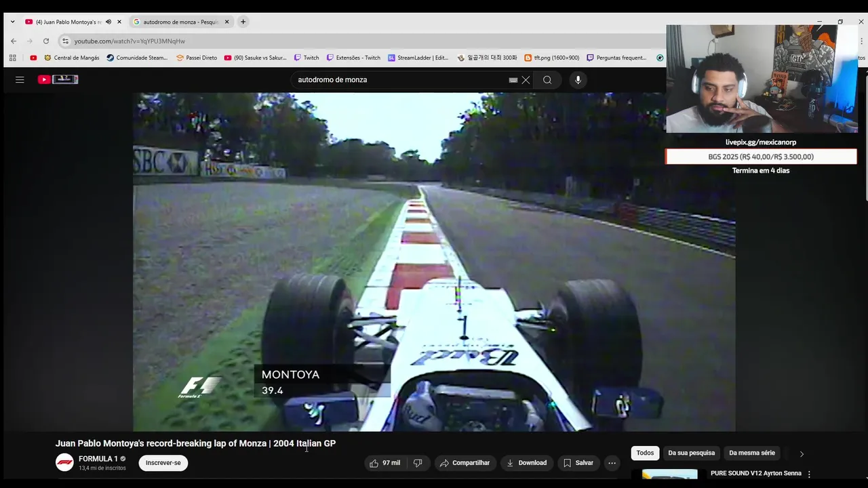This screenshot has height=488, width=868.
Task: Open PURE SOUND V12 Ayrton Senna title
Action: (755, 473)
